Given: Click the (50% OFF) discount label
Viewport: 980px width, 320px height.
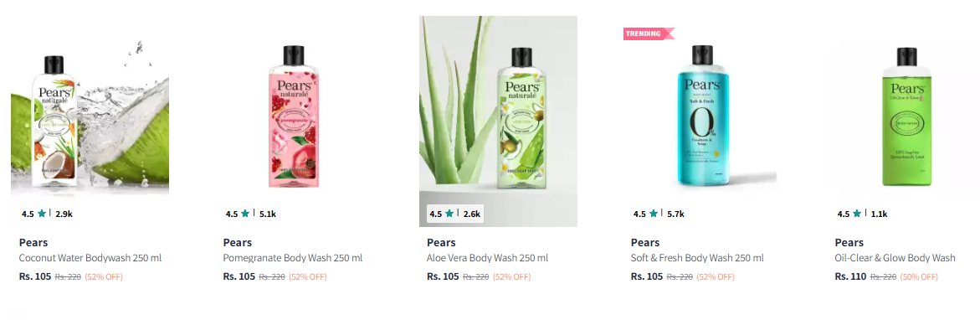Looking at the screenshot, I should coord(919,277).
